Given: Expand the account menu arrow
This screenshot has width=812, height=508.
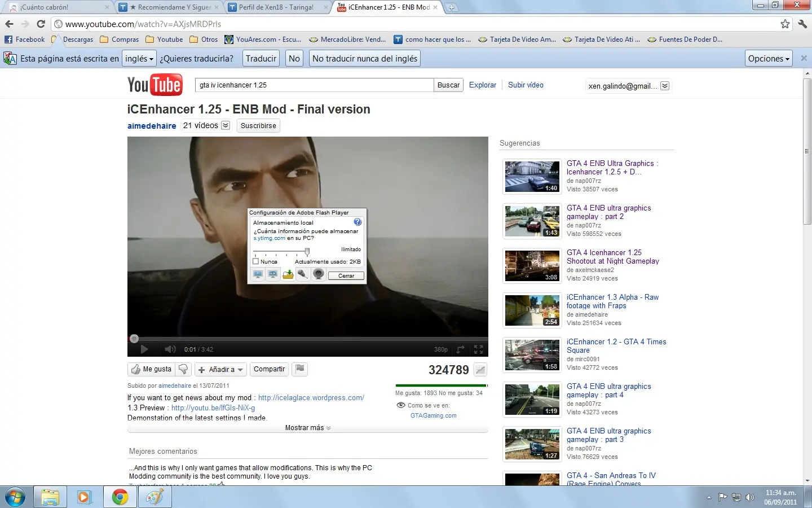Looking at the screenshot, I should coord(665,86).
